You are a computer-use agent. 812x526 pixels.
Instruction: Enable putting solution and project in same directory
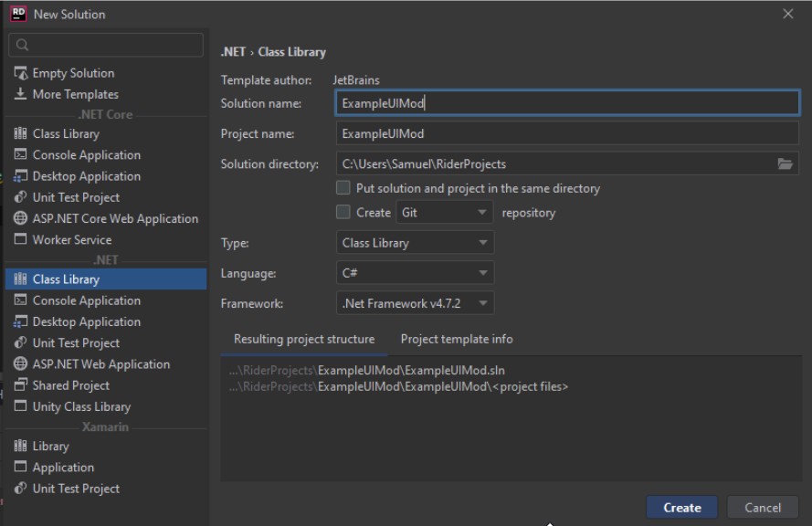click(343, 188)
